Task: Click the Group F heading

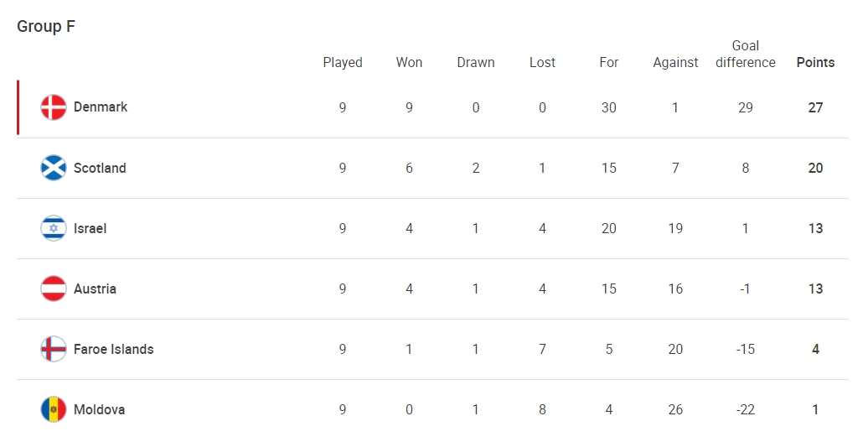Action: [x=46, y=27]
